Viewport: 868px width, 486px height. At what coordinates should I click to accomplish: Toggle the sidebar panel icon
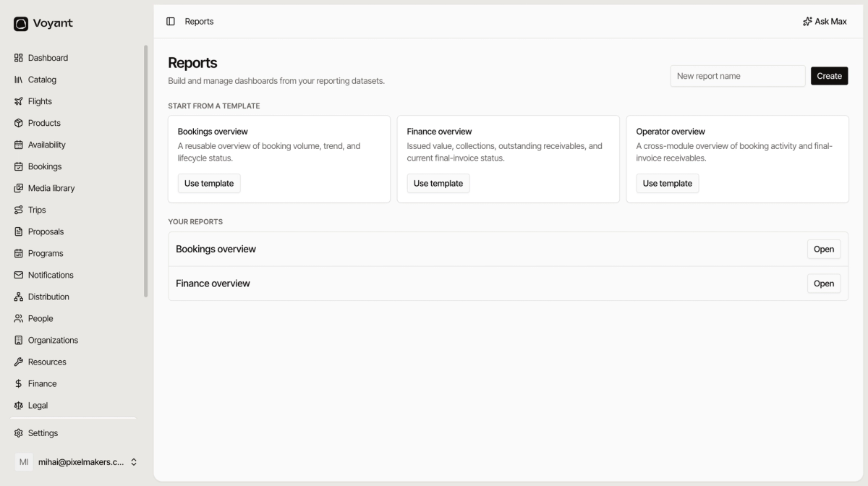click(x=171, y=22)
